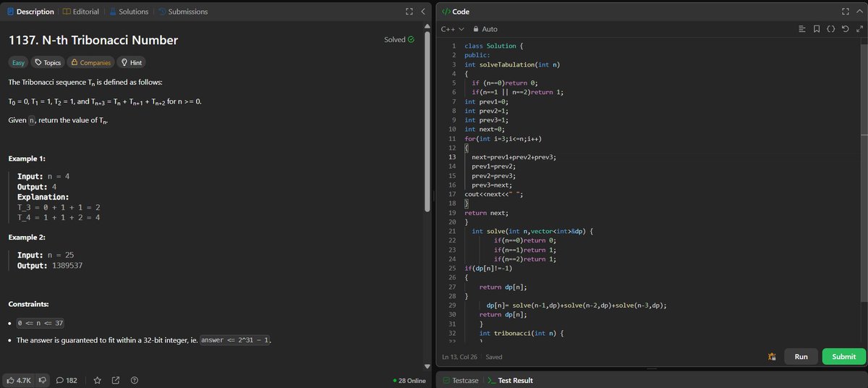
Task: Submit the solution
Action: coord(843,356)
